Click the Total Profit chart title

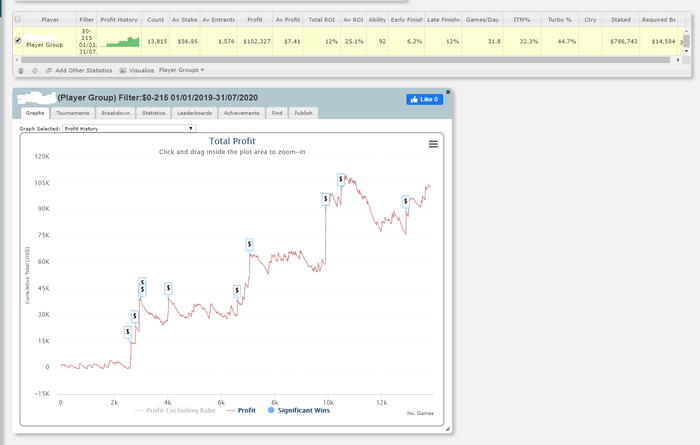[x=232, y=141]
